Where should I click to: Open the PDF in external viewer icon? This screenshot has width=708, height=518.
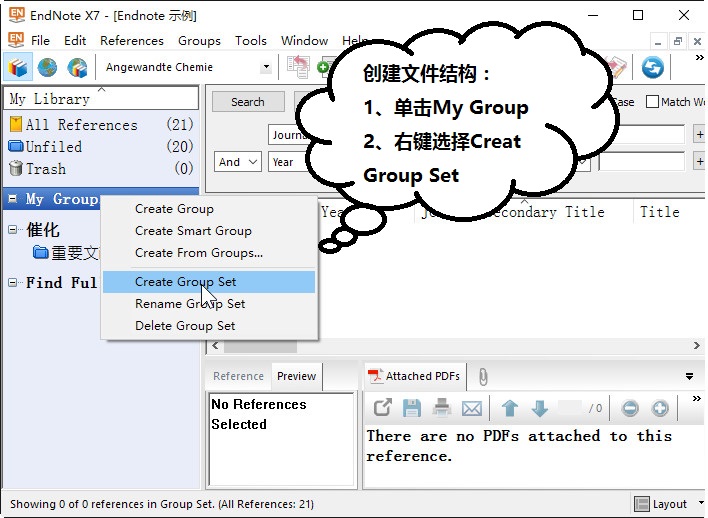pos(382,408)
